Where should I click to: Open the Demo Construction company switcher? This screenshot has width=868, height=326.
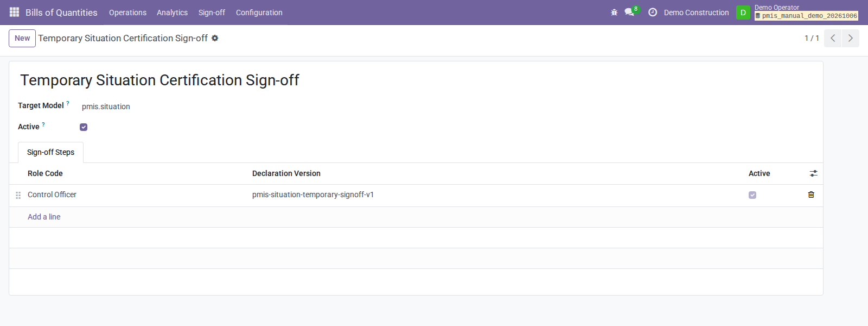(697, 12)
